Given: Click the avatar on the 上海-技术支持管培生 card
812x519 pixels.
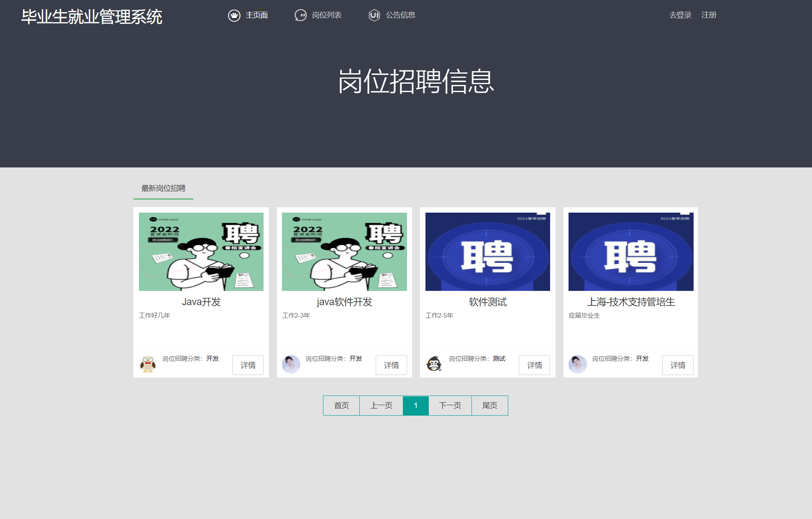Looking at the screenshot, I should (578, 364).
